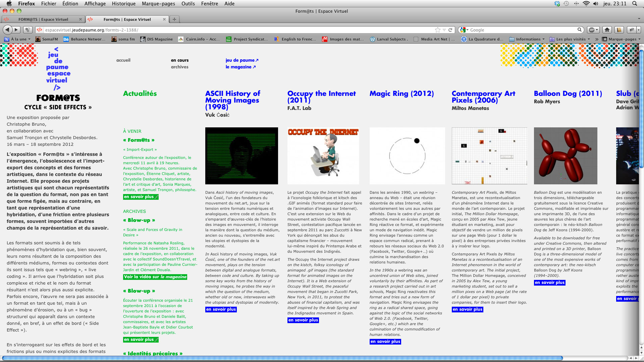Viewport: 644px width, 362px height.
Task: Click the horizontal scrollbar at page bottom
Action: coord(282,358)
